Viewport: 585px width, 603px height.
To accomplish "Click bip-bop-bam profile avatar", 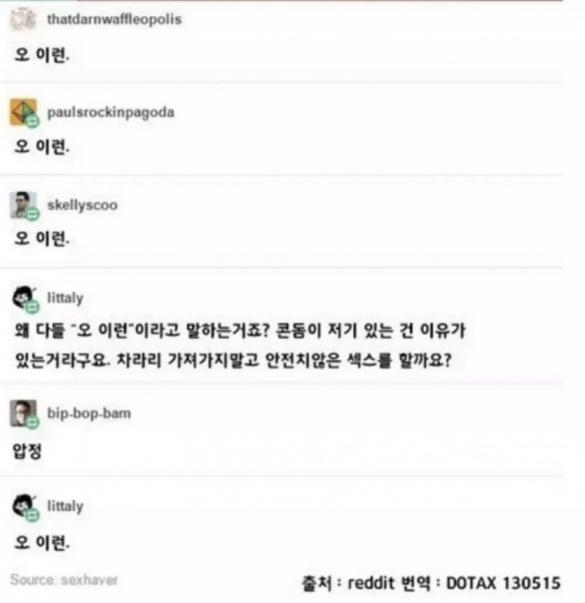I will pos(23,413).
